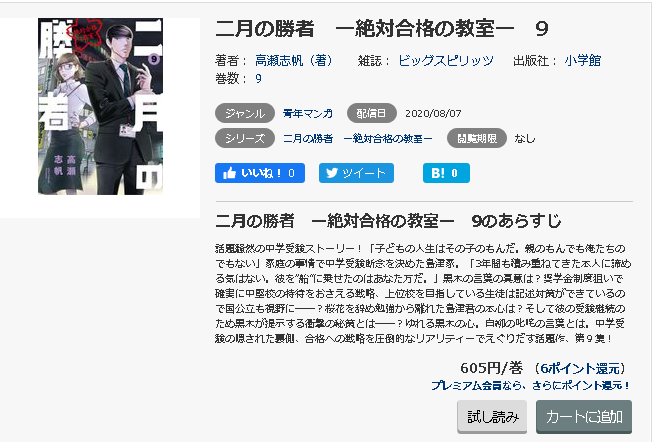Click the ジャンル tag label
Screen dimensions: 653x442
pos(245,113)
